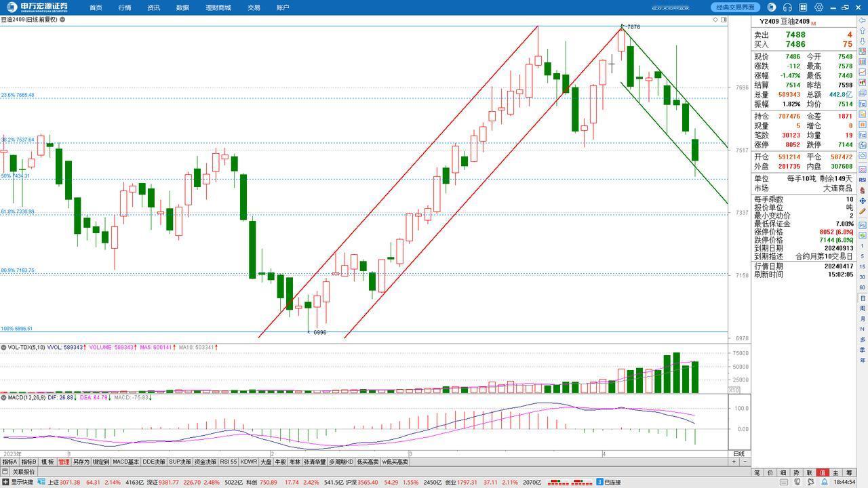
Task: Click the 价 tab in quote panel
Action: tap(770, 472)
